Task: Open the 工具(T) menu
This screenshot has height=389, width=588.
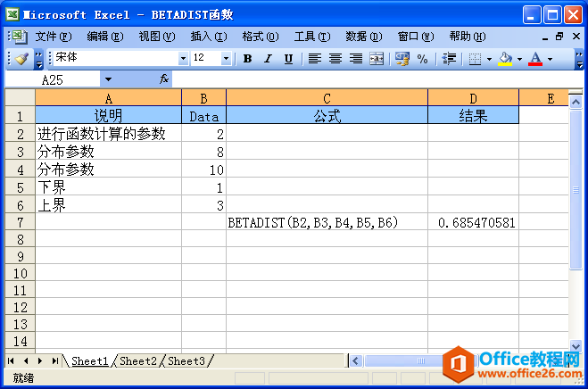Action: pos(312,37)
